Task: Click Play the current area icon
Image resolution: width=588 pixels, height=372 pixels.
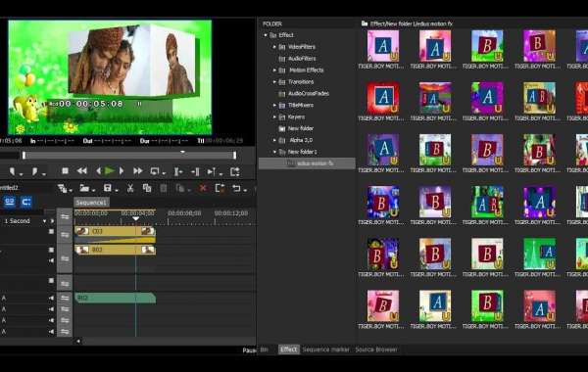Action: (x=212, y=171)
